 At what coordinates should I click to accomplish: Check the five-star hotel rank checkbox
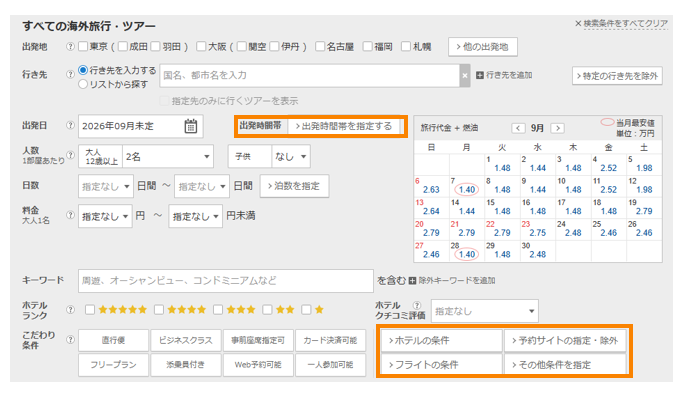(x=90, y=310)
